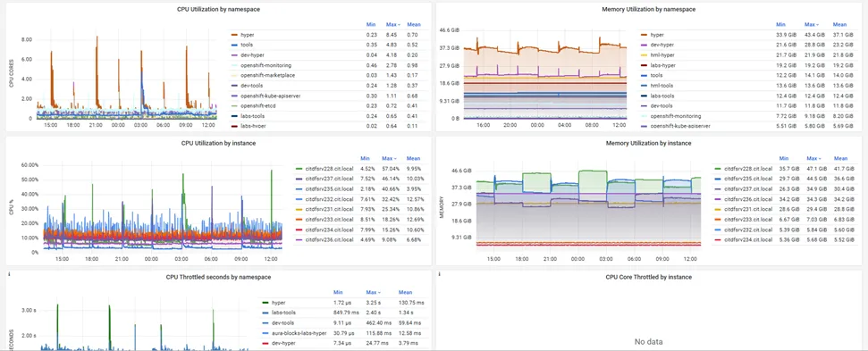This screenshot has width=868, height=351.
Task: Toggle labs-hyper series in Memory Utilization by namespace
Action: tap(662, 65)
